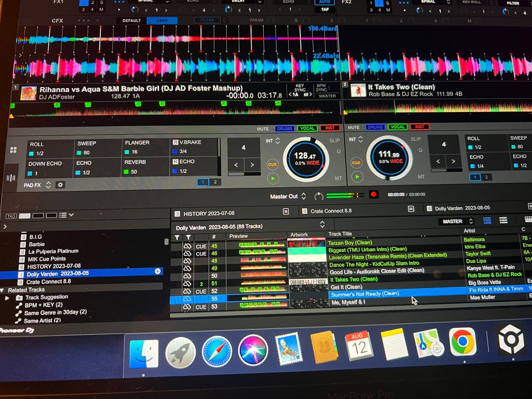Select CFX DEFAULT tab
This screenshot has height=399, width=532.
pyautogui.click(x=132, y=21)
